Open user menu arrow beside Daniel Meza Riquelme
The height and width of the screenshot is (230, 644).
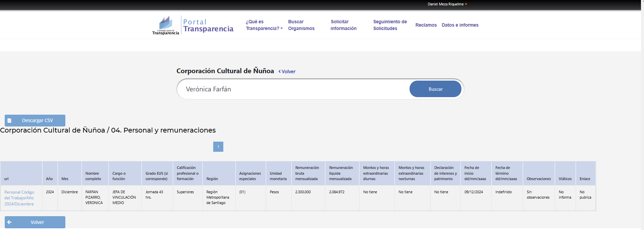pyautogui.click(x=466, y=4)
